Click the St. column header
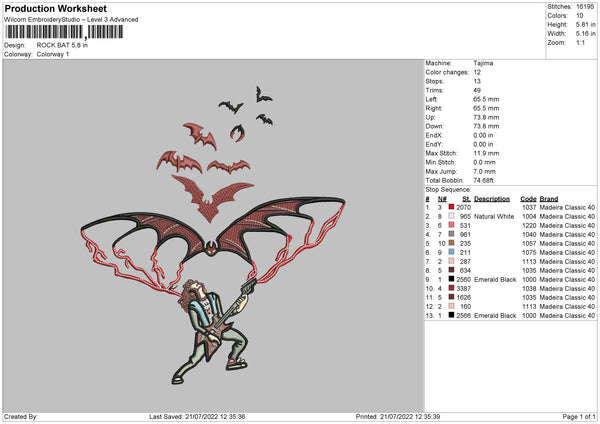Viewport: 600px width, 424px height. (463, 198)
